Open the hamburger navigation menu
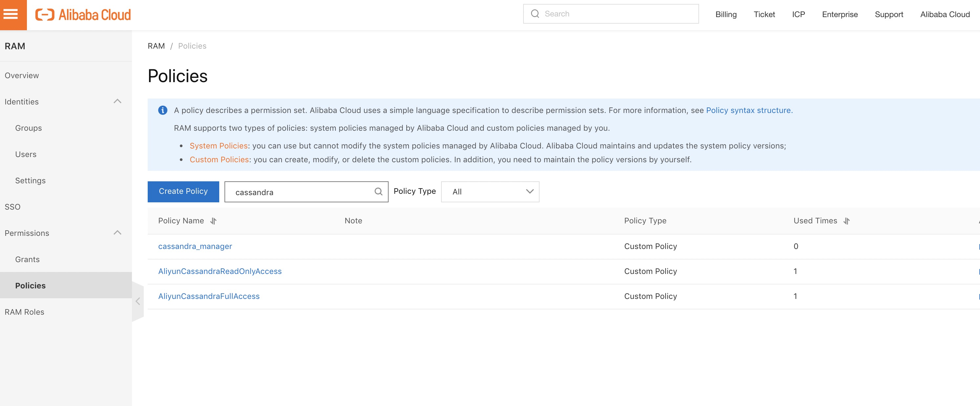 point(11,14)
